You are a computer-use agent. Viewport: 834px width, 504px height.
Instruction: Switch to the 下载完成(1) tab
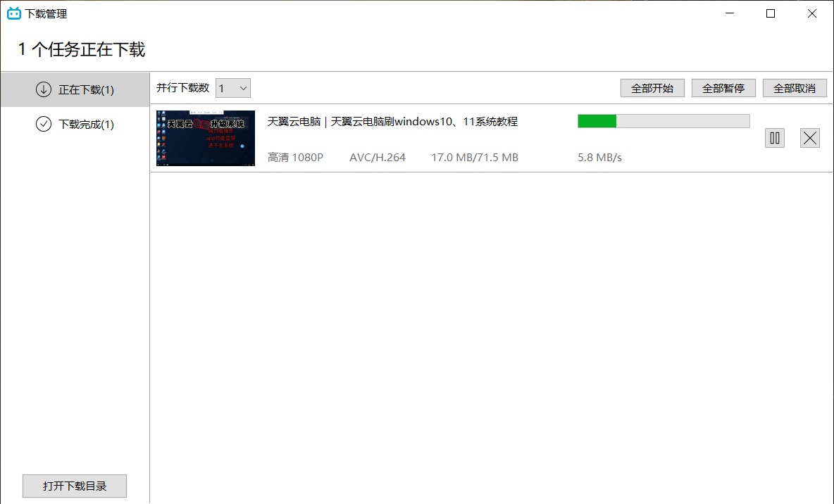click(75, 125)
